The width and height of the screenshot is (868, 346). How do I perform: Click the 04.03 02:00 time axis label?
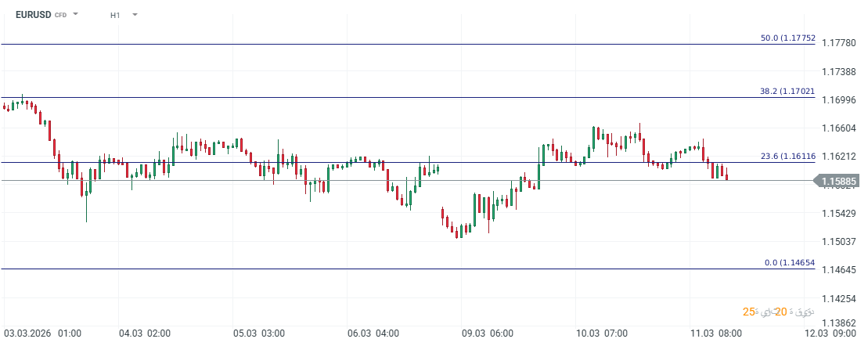tap(145, 333)
